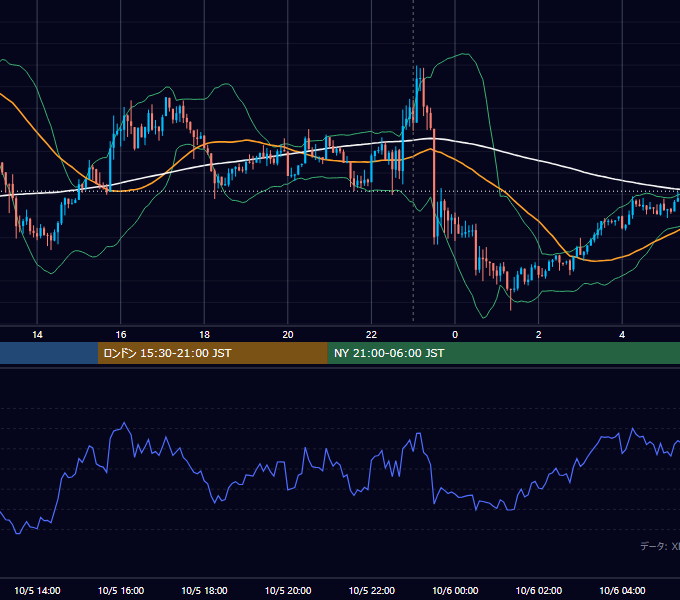The width and height of the screenshot is (680, 600).
Task: Click the date label 10/6 02:00
Action: point(539,590)
